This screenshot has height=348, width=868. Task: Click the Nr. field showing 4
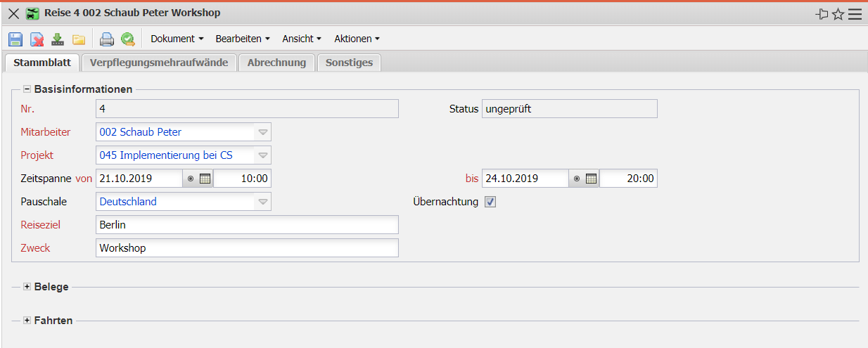[x=247, y=108]
